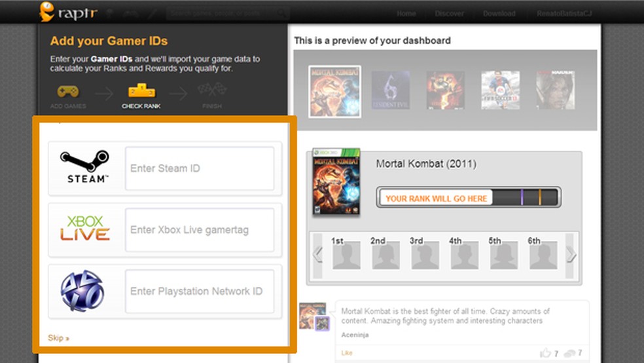Click the Add Games controller step icon
The height and width of the screenshot is (363, 644).
pos(68,91)
